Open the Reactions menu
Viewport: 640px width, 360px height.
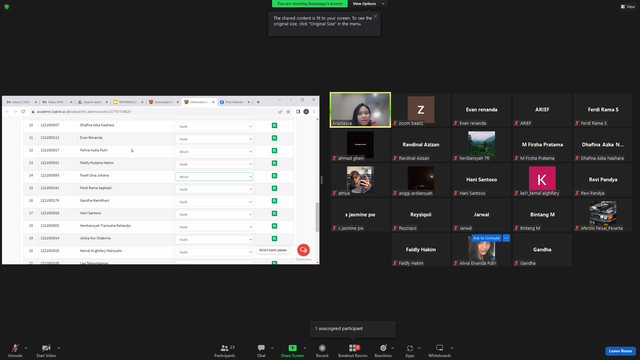pos(383,350)
